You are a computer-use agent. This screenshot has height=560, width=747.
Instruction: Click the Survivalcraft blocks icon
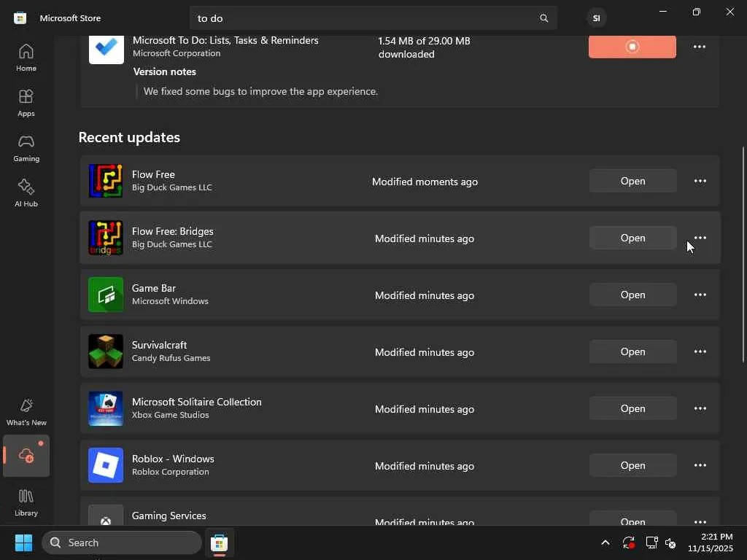tap(106, 351)
